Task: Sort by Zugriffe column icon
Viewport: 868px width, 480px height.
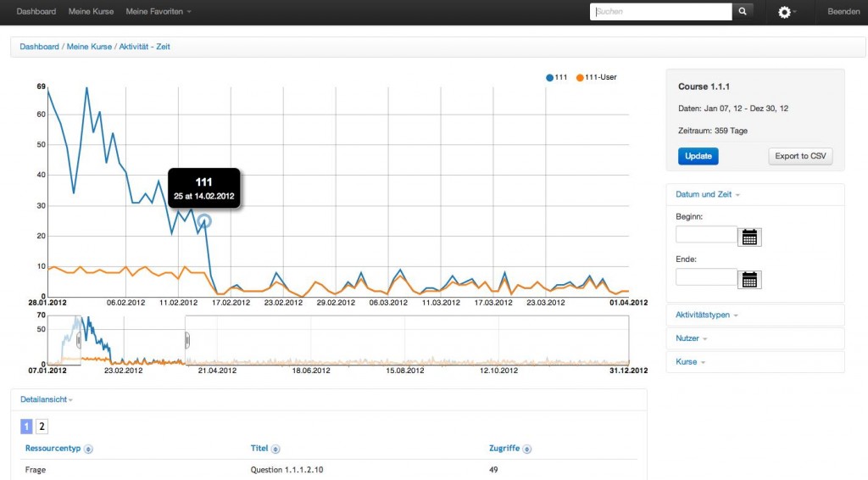Action: pyautogui.click(x=528, y=449)
